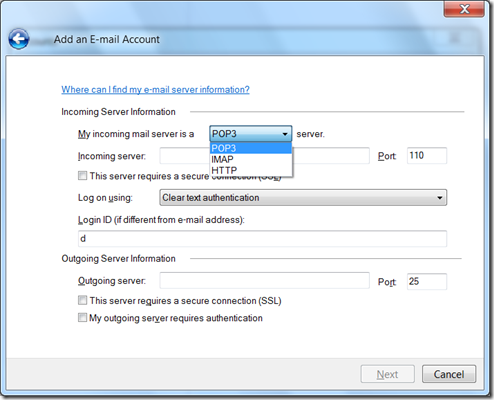494x400 pixels.
Task: Click the Add an E-mail Account title
Action: tap(107, 39)
